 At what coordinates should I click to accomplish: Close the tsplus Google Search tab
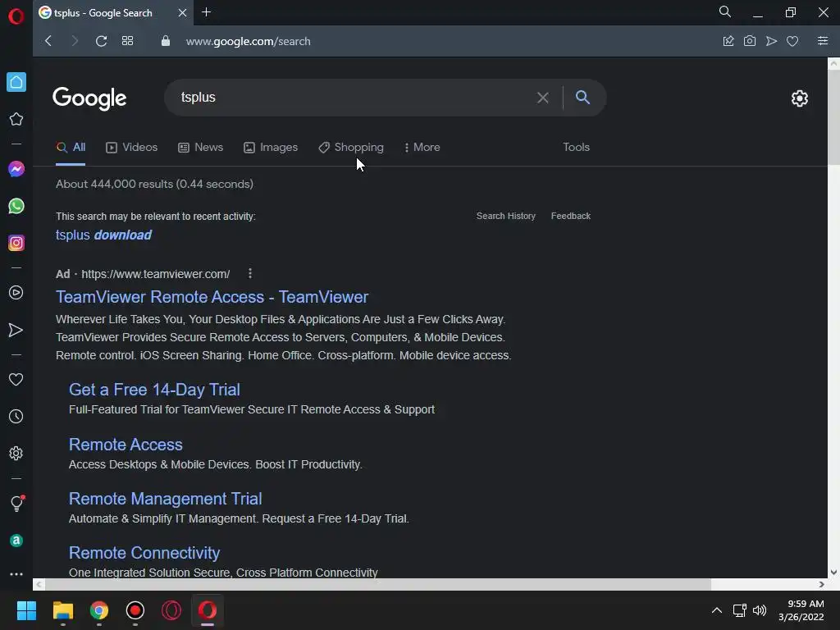(182, 12)
